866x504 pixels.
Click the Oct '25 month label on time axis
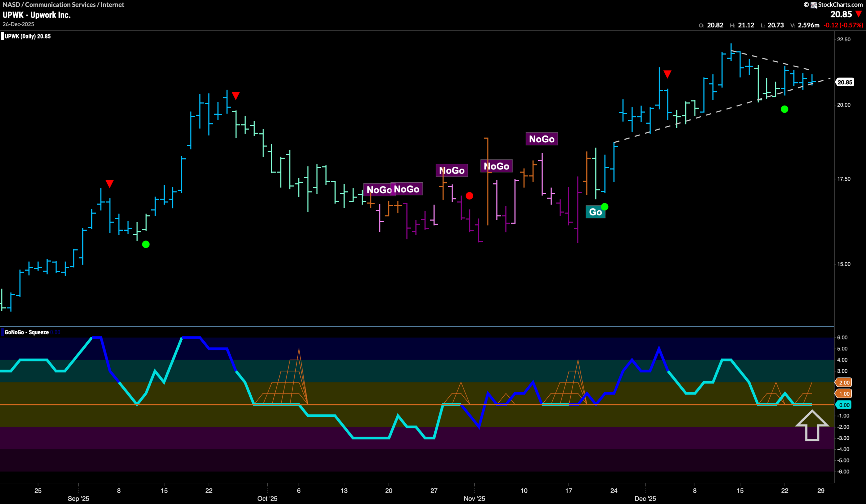tap(267, 499)
